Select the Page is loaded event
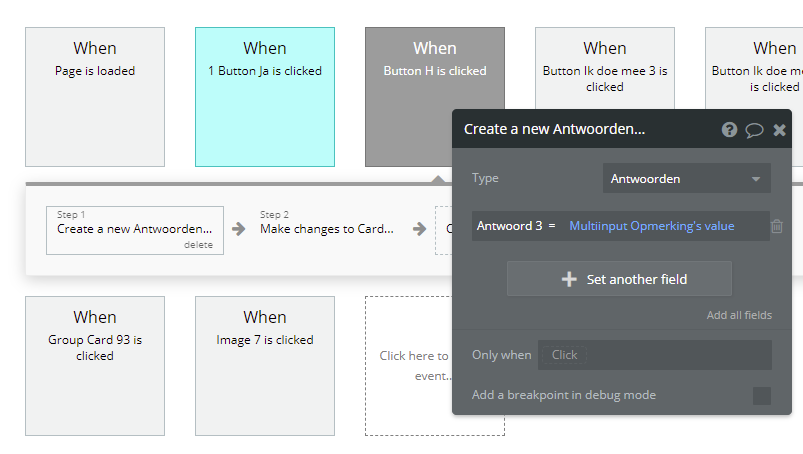803x454 pixels. 95,97
